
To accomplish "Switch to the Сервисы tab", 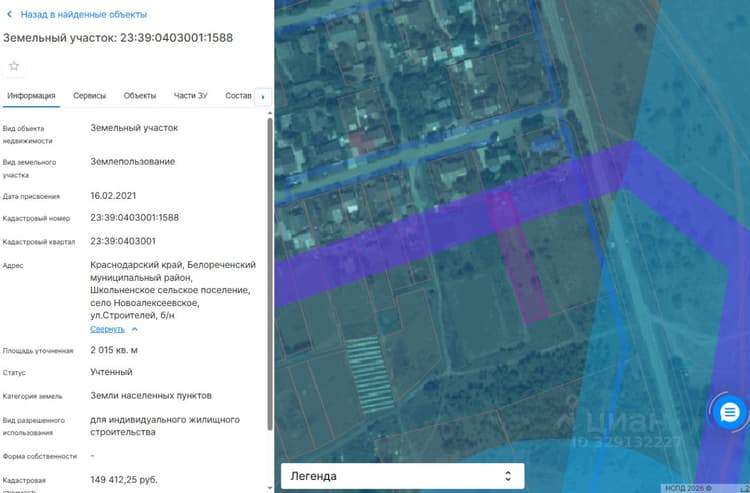I will coord(89,96).
